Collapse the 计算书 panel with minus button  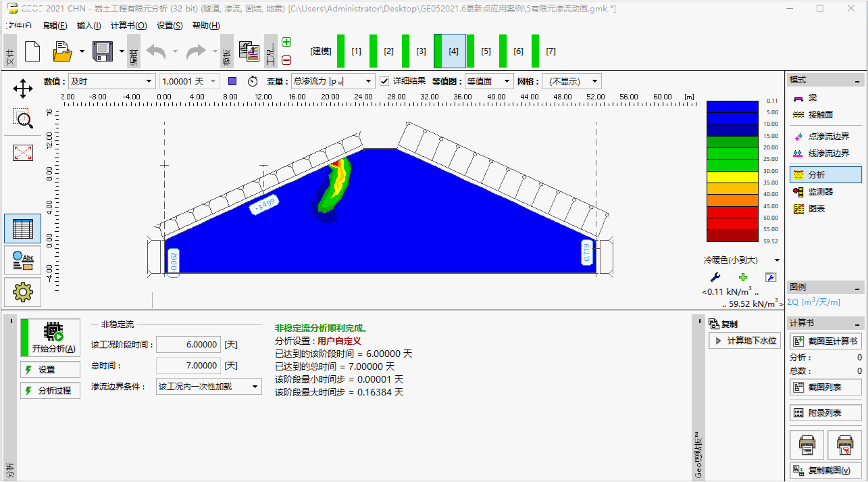click(857, 323)
